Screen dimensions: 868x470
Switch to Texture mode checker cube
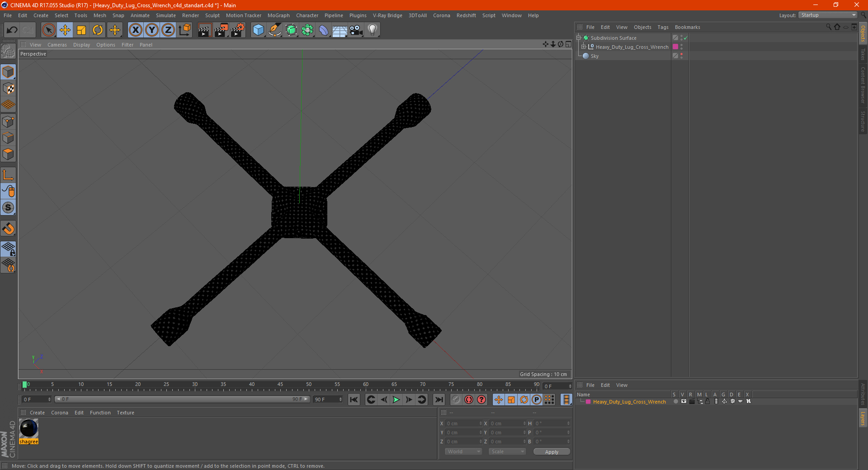point(9,89)
